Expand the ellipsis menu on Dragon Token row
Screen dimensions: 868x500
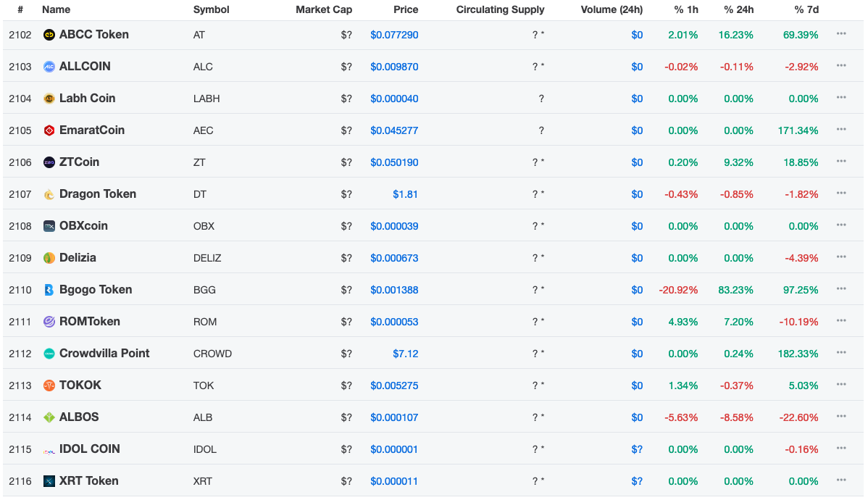tap(841, 193)
